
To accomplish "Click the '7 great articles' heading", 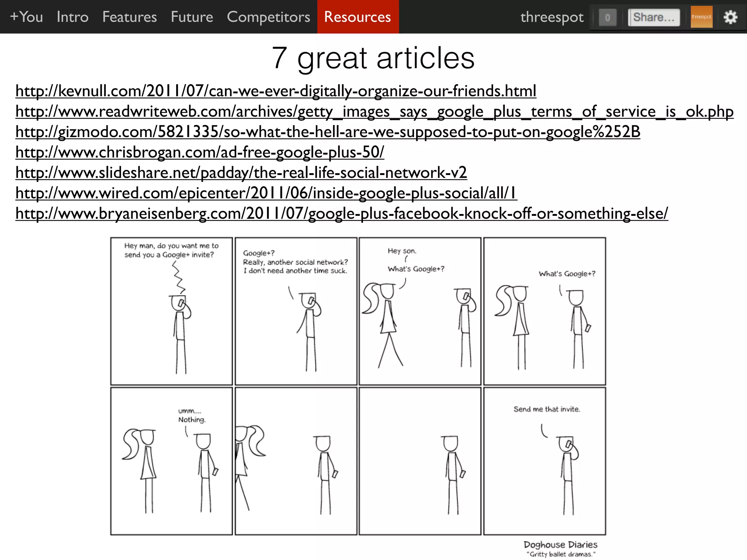I will point(373,58).
